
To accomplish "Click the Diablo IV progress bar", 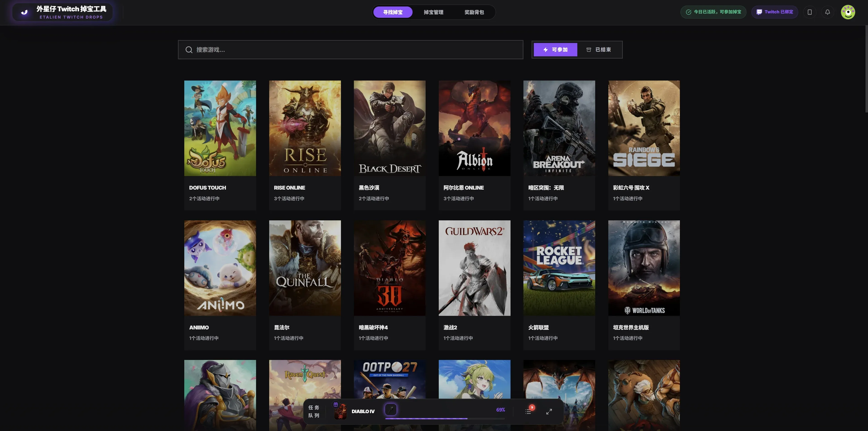I will coord(445,419).
